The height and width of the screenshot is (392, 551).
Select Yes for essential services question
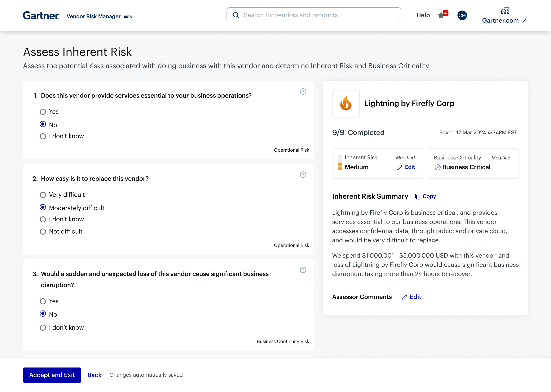(x=43, y=112)
